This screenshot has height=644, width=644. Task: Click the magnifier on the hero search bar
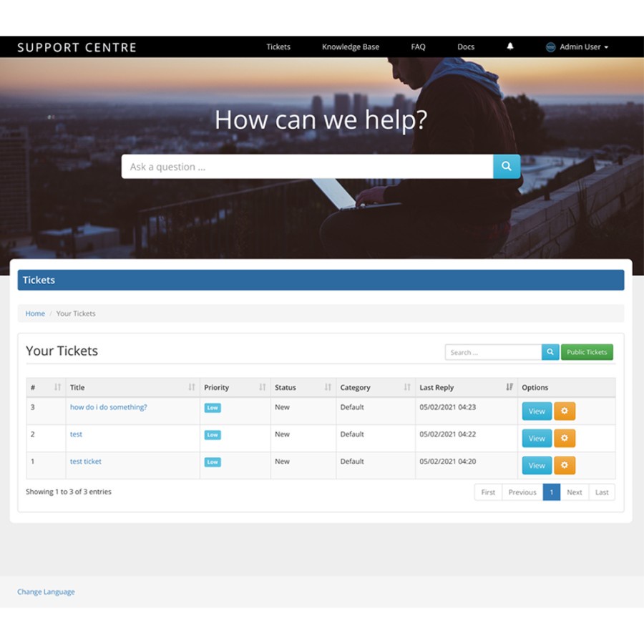pyautogui.click(x=507, y=166)
